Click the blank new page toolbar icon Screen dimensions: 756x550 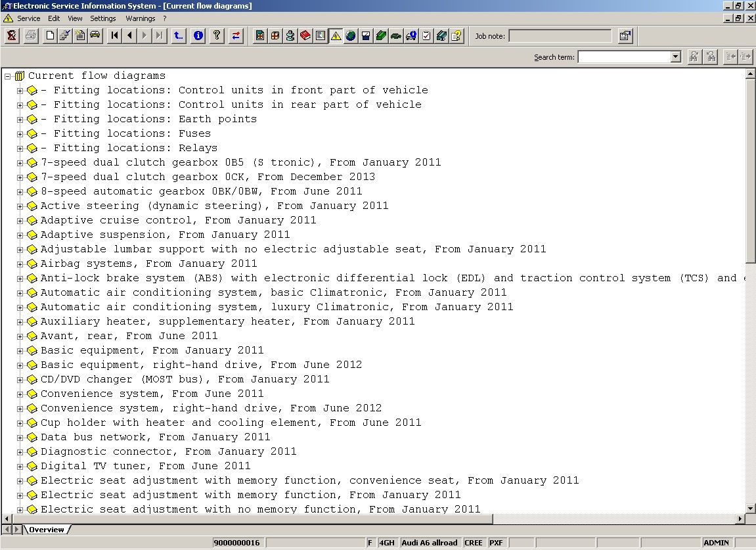50,35
